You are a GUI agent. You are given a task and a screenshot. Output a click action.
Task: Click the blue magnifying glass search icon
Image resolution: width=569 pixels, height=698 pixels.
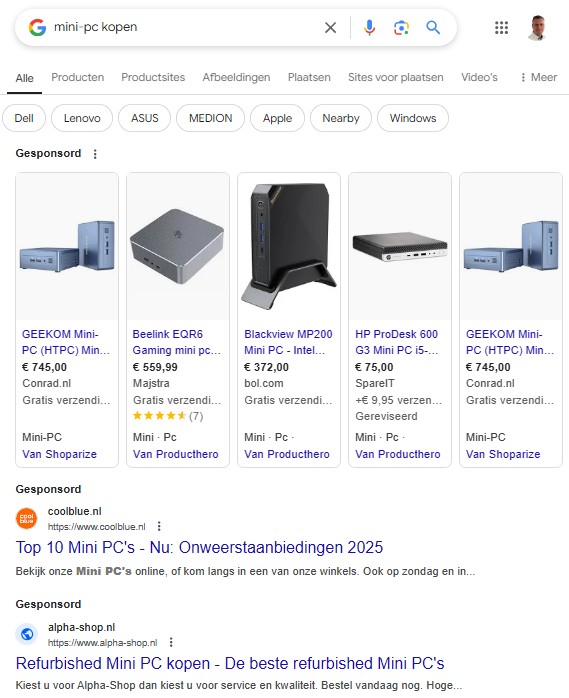click(433, 28)
